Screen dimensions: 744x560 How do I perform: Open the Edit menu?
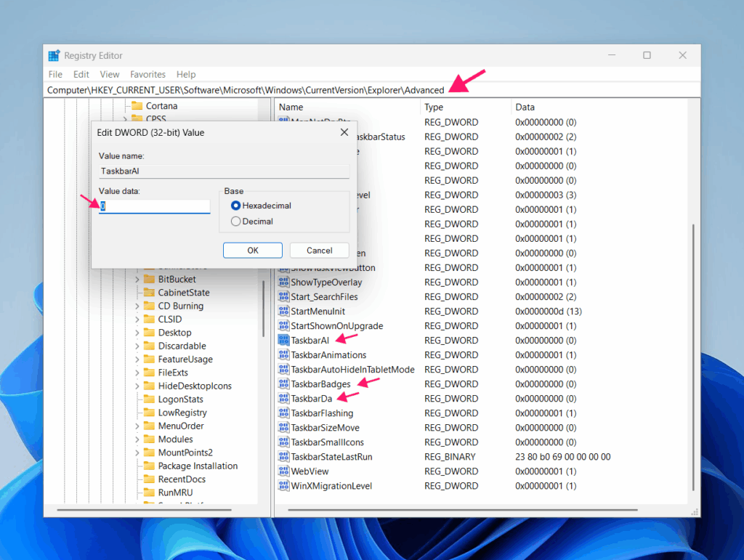click(x=81, y=74)
